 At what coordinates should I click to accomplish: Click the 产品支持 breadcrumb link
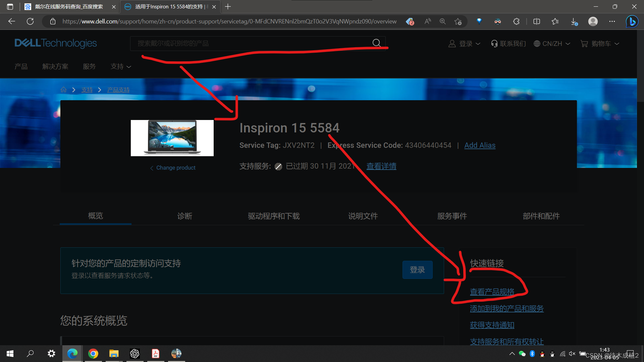click(118, 90)
